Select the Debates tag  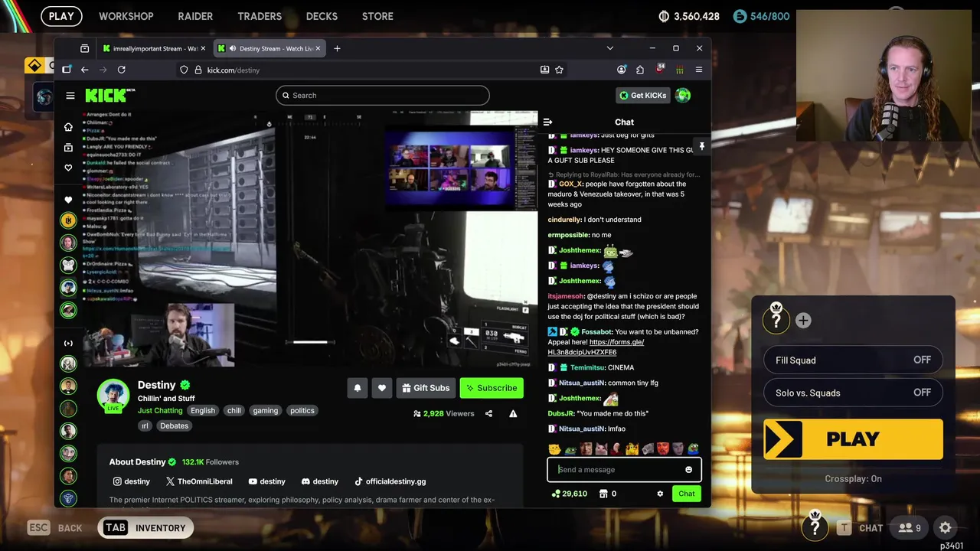(174, 425)
